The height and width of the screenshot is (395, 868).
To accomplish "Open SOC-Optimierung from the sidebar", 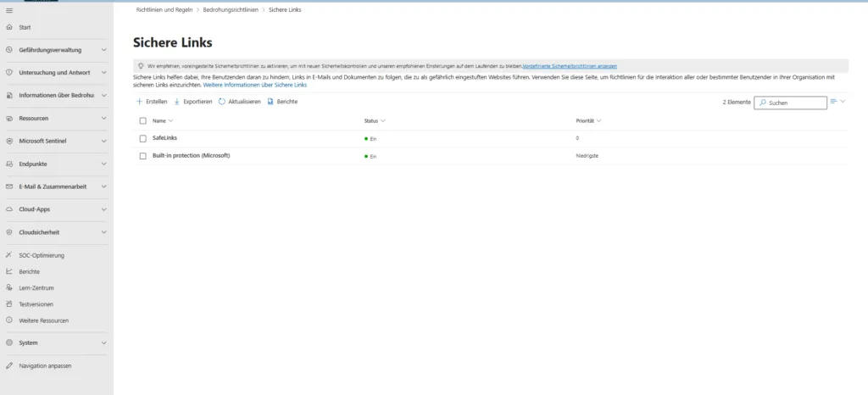I will point(42,256).
